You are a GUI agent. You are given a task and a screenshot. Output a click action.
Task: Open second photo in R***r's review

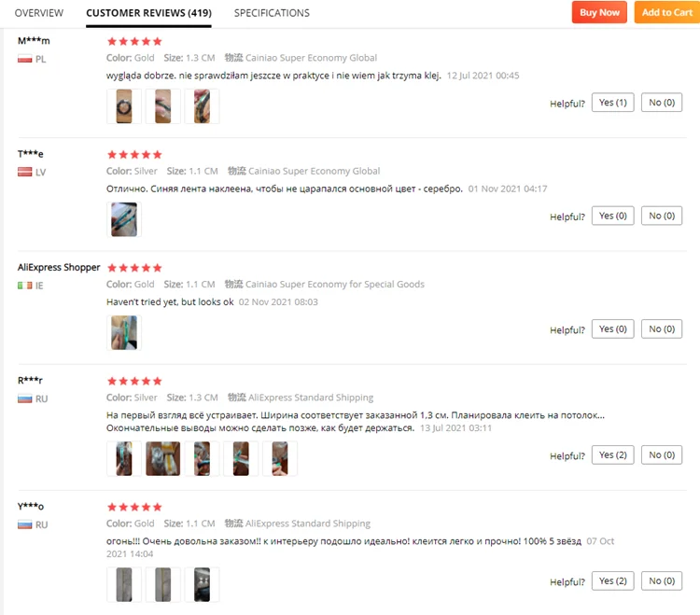click(x=163, y=459)
